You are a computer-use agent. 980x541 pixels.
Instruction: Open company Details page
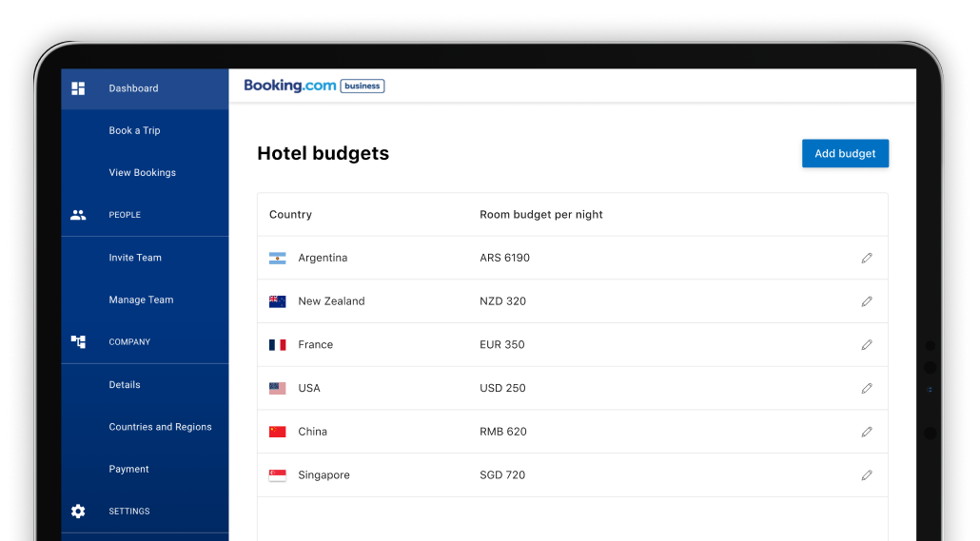[125, 385]
